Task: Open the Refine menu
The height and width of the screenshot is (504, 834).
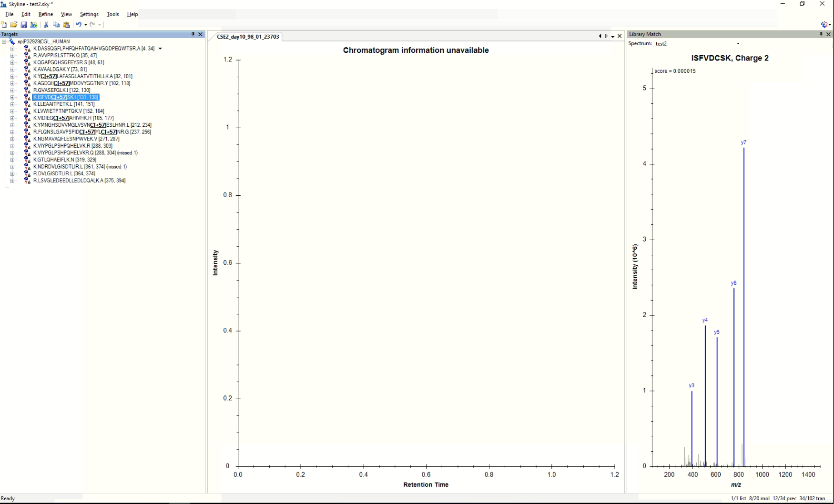Action: 45,14
